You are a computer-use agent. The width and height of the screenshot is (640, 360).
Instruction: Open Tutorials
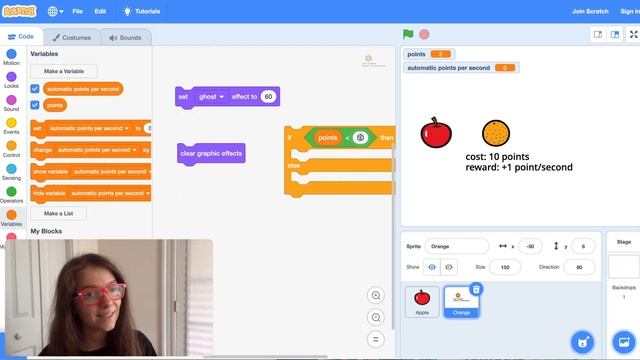pos(141,11)
